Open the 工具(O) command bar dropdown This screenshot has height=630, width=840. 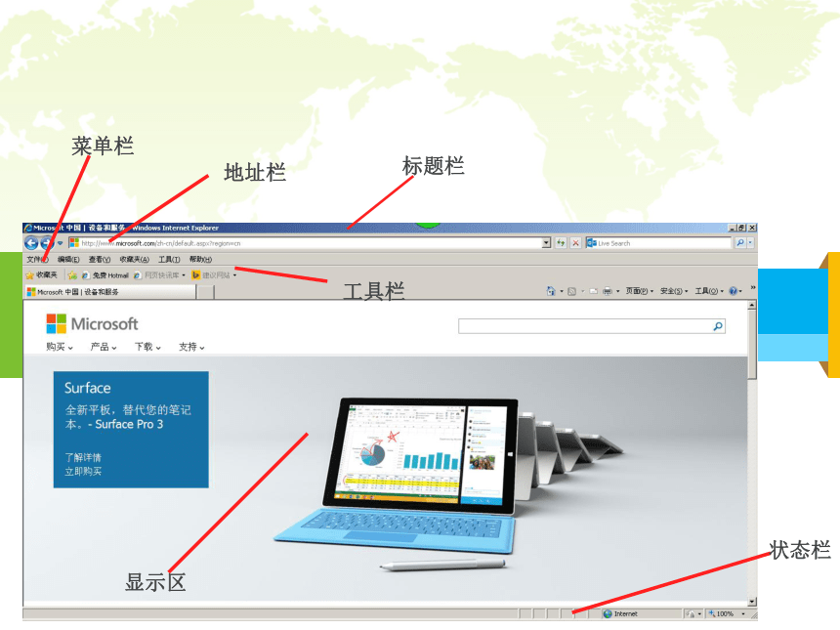709,291
